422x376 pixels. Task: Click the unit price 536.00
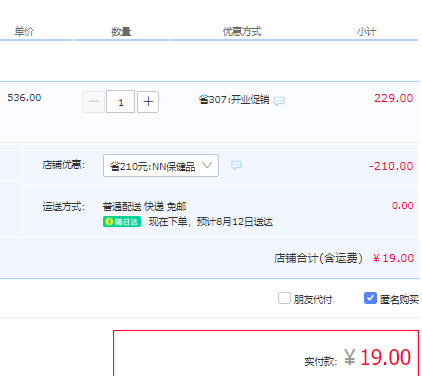(24, 98)
